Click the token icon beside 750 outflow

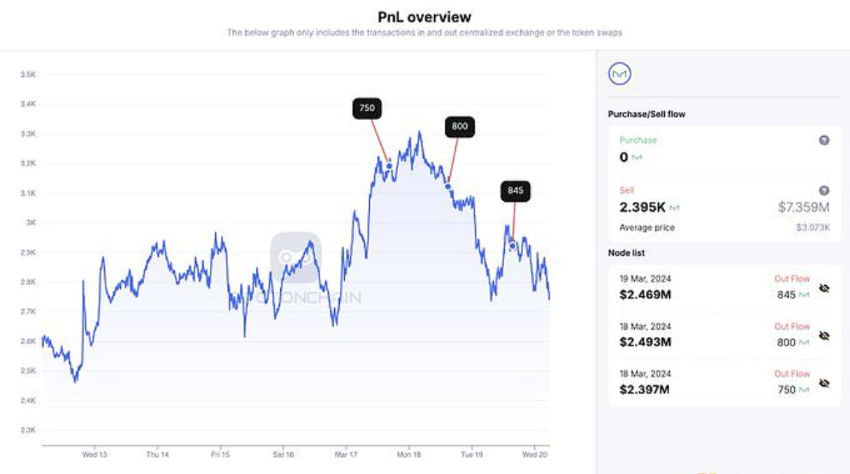805,390
